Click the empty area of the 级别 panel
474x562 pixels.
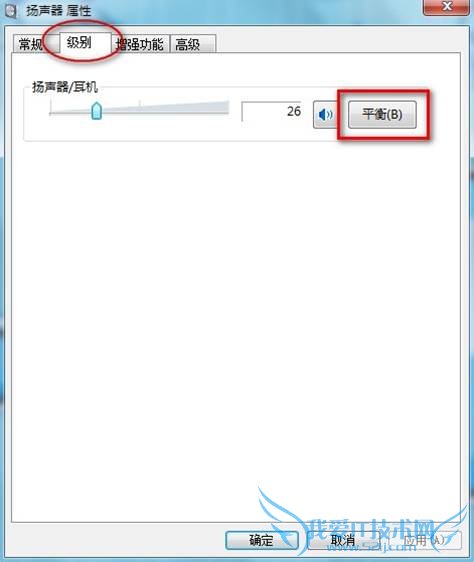click(x=236, y=323)
